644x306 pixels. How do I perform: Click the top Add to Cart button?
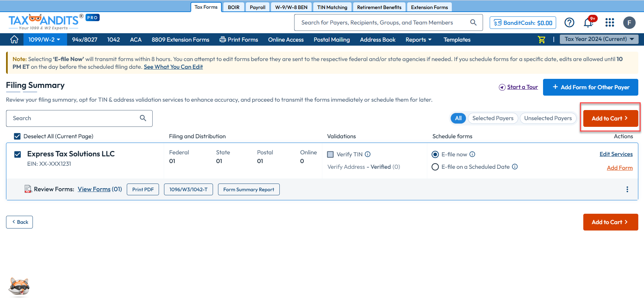(x=610, y=118)
